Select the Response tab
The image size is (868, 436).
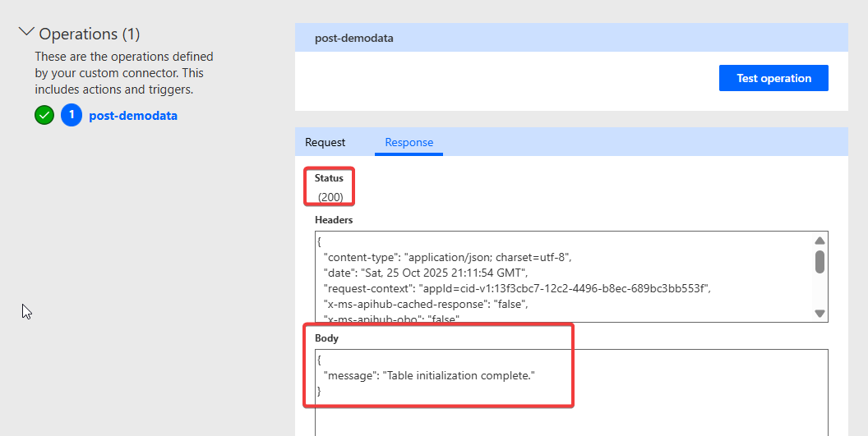tap(409, 142)
